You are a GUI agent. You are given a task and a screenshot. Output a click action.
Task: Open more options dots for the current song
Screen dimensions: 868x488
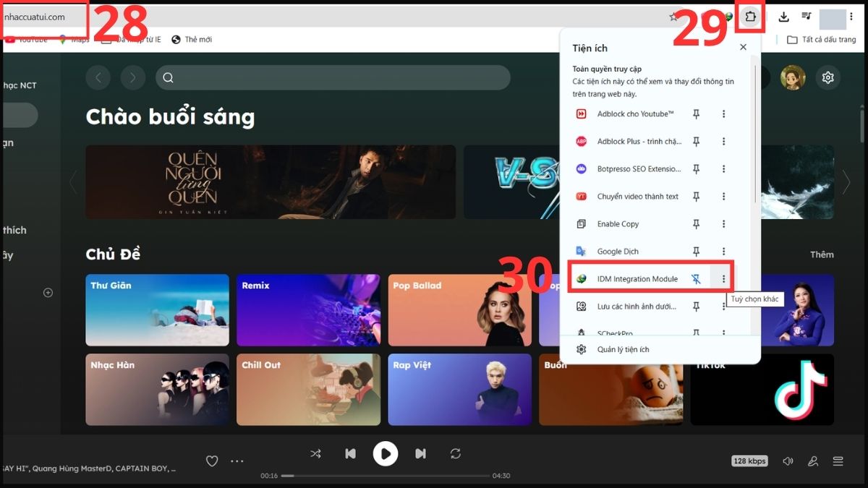(x=237, y=461)
